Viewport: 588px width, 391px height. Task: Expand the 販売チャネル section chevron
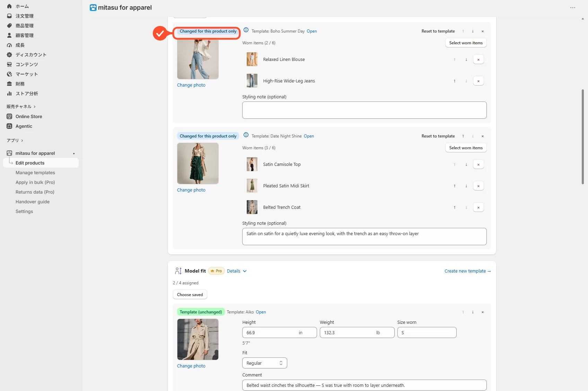35,107
